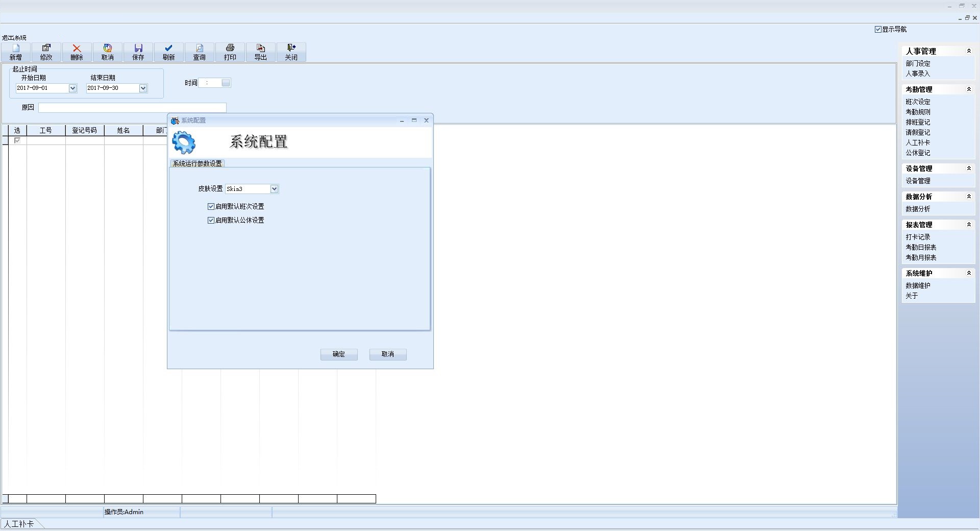
Task: Minimize the 系统配置 dialog window
Action: [402, 120]
